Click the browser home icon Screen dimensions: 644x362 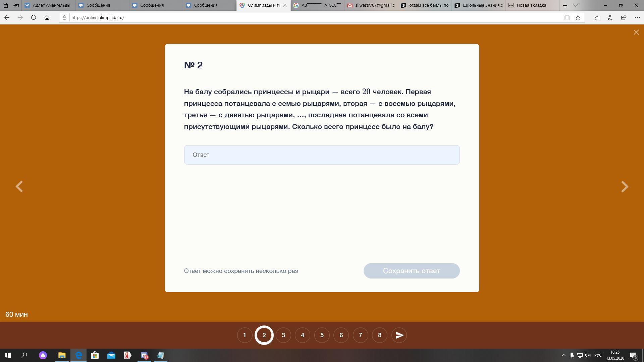coord(47,17)
